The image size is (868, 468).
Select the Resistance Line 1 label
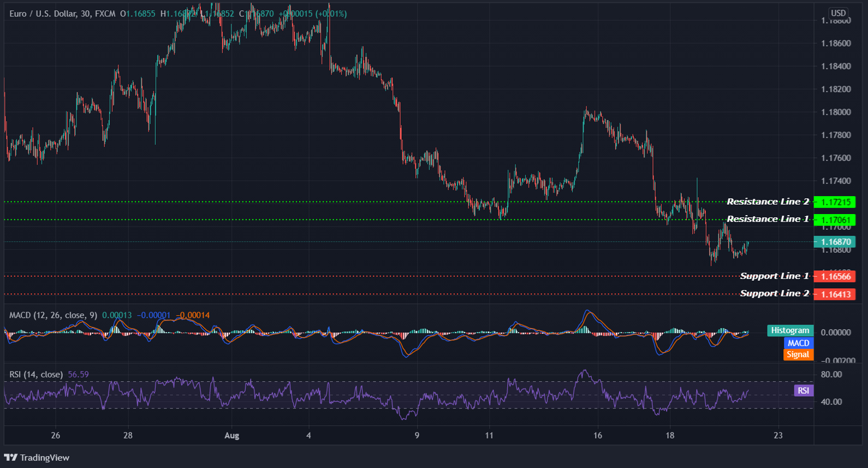point(768,219)
